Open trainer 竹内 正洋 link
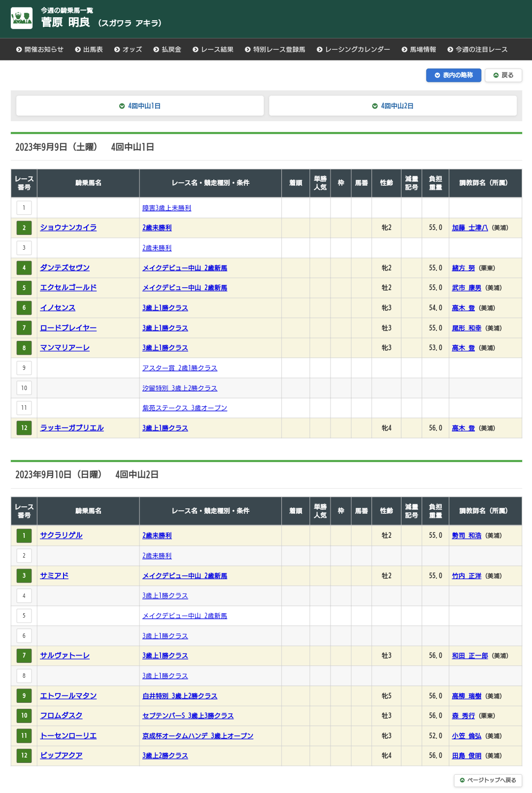 [x=467, y=576]
